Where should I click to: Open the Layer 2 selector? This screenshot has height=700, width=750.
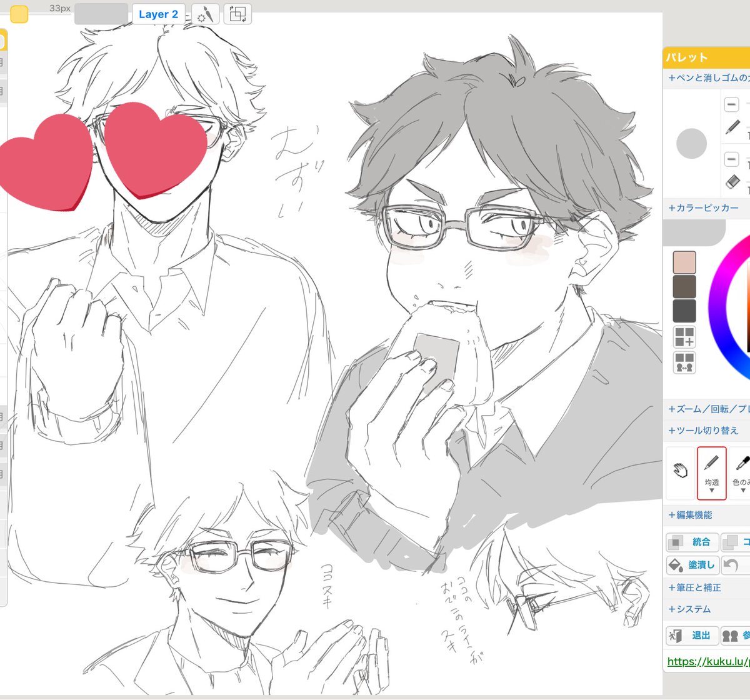pos(158,14)
